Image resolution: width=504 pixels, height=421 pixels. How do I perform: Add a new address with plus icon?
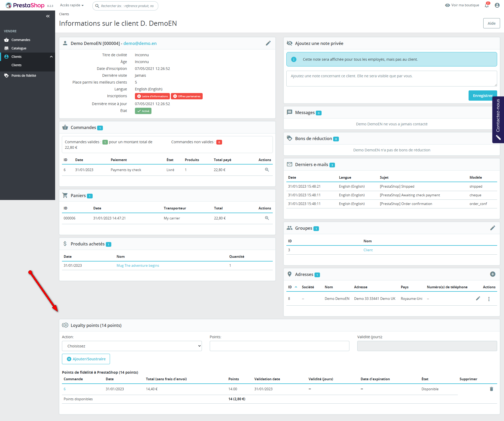(492, 274)
